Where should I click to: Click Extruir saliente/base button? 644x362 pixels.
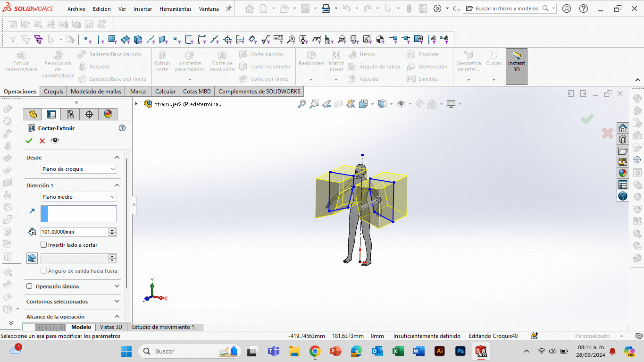21,62
